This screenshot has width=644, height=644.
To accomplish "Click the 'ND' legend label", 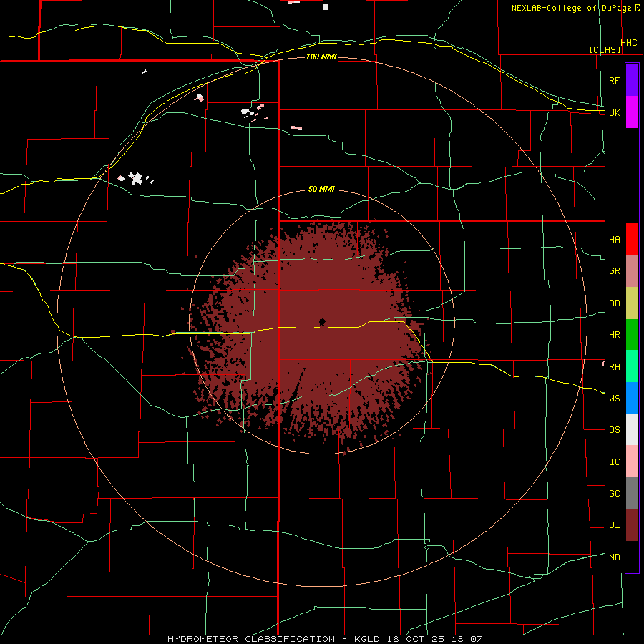I will 615,557.
